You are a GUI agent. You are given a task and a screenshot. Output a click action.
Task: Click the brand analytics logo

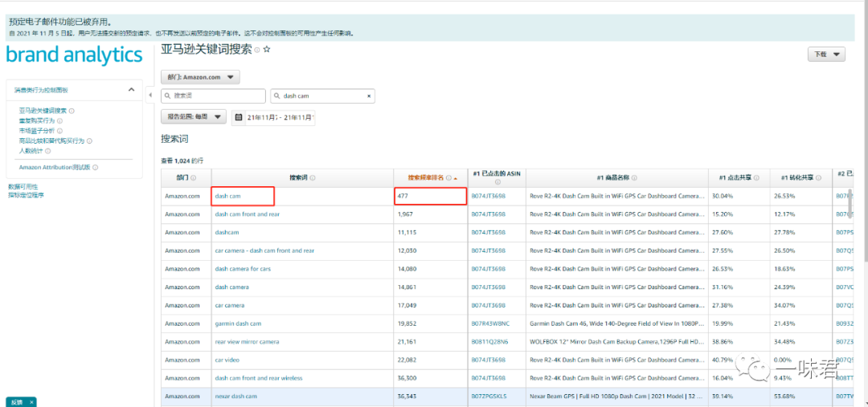[74, 56]
